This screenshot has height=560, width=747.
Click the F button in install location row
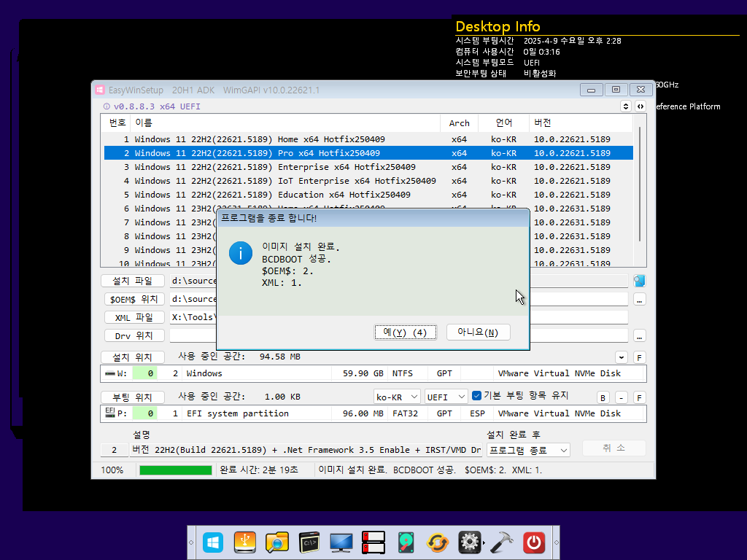click(639, 357)
